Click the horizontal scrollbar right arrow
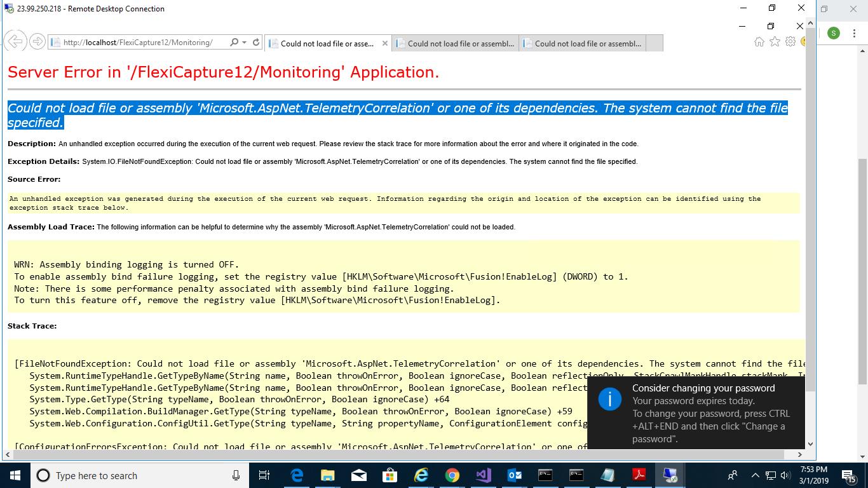868x488 pixels. [x=800, y=455]
